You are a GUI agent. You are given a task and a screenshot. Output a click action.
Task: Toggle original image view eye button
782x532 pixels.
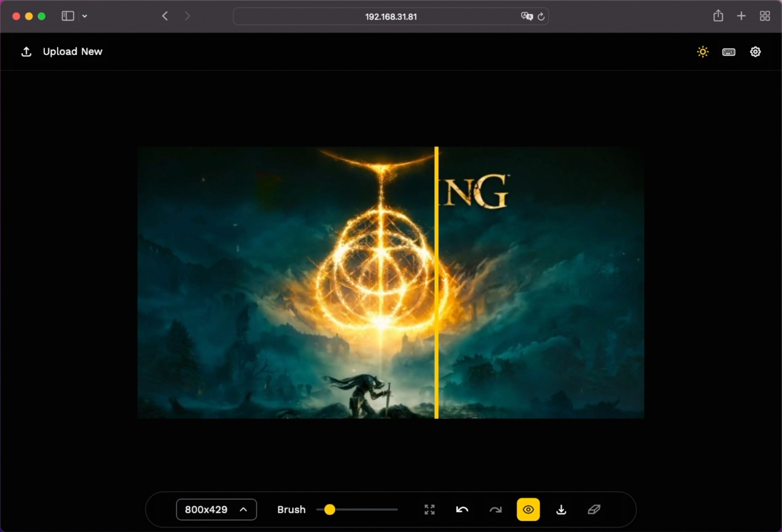tap(528, 510)
